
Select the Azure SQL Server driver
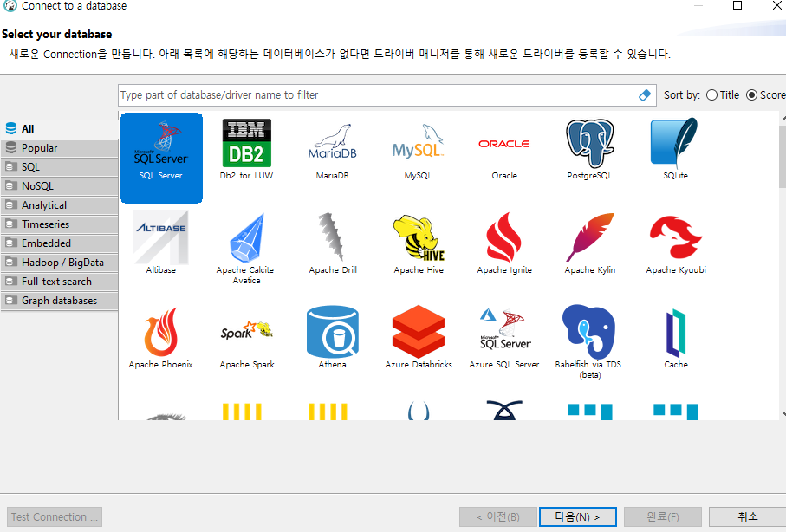coord(504,337)
